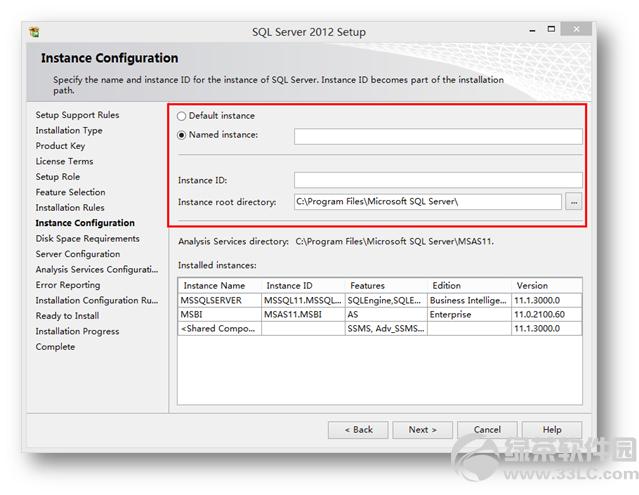Screen dimensions: 639x495
Task: Close the SQL Server 2012 Setup window
Action: point(576,29)
